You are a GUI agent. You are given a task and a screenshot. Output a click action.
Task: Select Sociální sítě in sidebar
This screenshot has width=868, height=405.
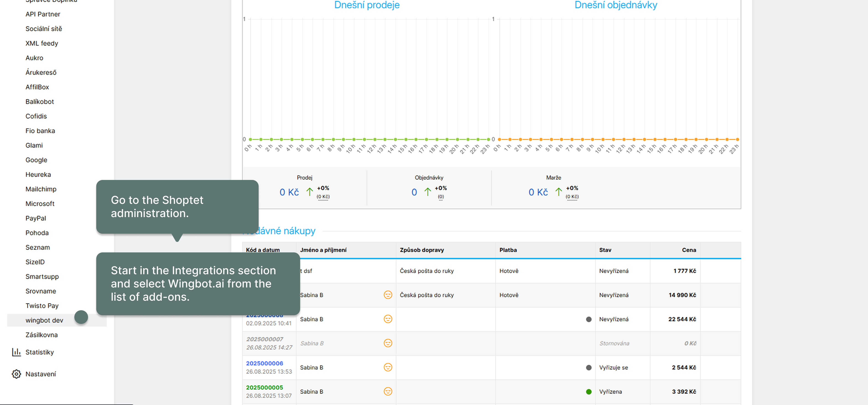click(44, 29)
